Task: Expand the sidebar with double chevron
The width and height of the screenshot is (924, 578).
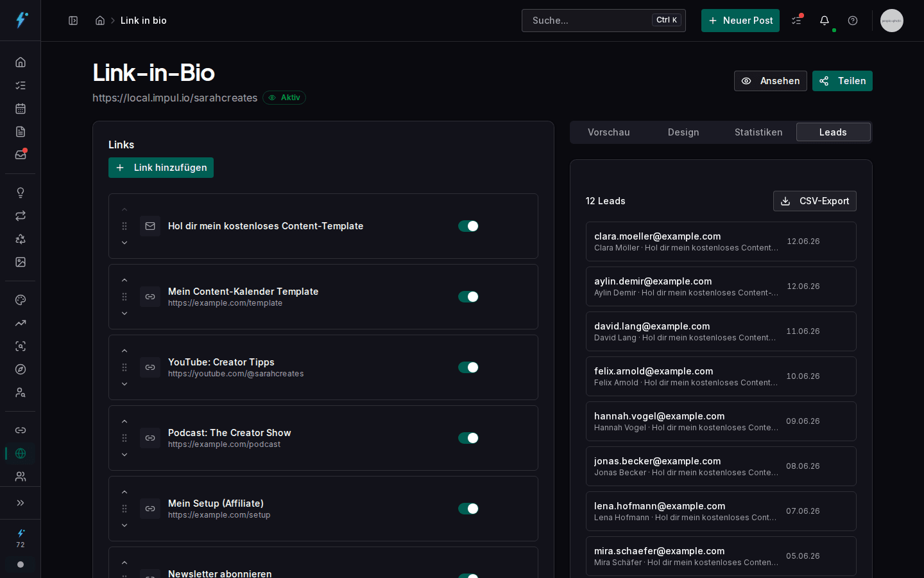Action: pos(21,503)
